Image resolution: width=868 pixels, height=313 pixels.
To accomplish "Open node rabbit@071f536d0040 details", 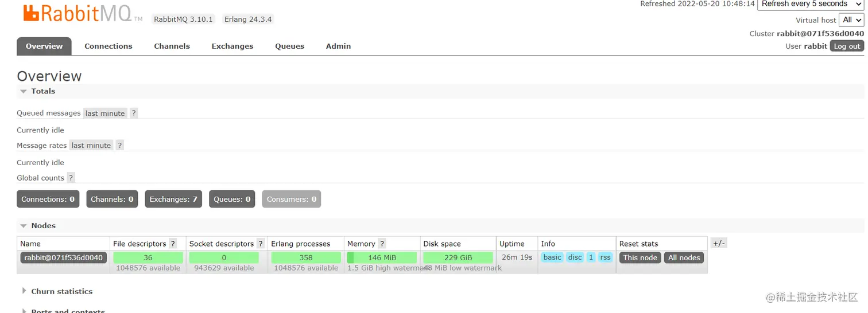I will [64, 257].
